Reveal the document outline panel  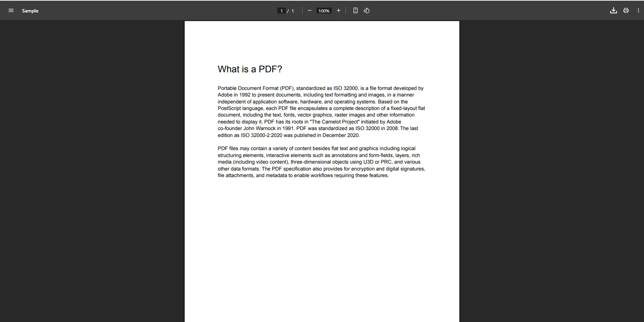tap(11, 10)
